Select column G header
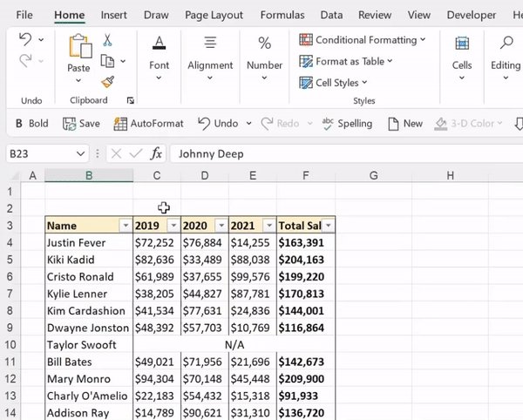The image size is (523, 420). tap(374, 175)
